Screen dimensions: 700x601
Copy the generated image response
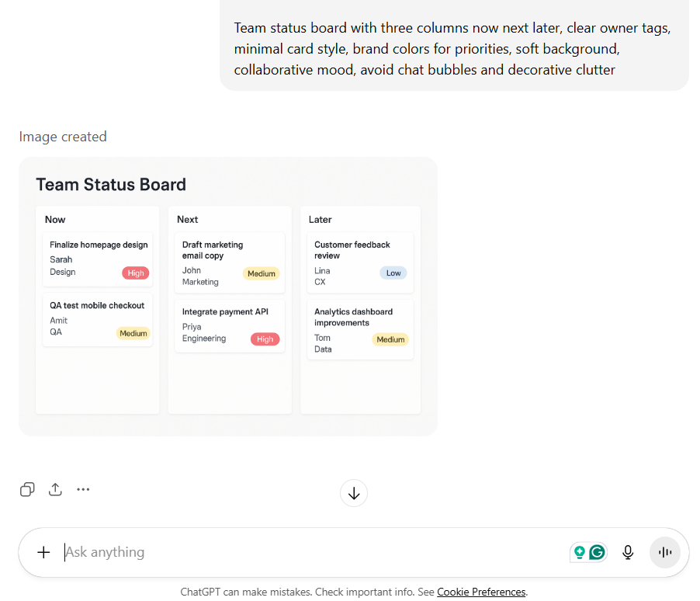tap(27, 489)
